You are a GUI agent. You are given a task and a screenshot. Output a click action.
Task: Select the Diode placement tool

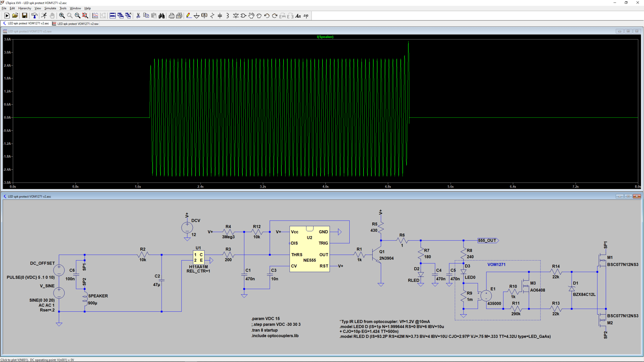(x=236, y=16)
